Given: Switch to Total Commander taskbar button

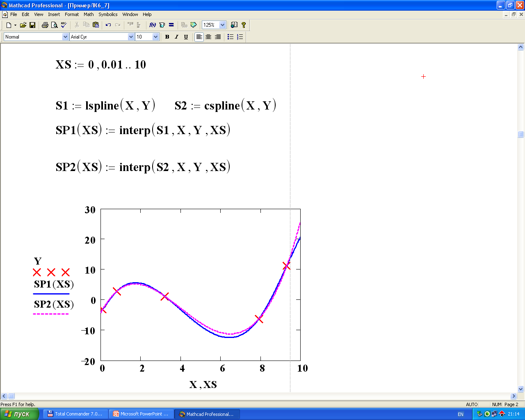Looking at the screenshot, I should point(75,414).
